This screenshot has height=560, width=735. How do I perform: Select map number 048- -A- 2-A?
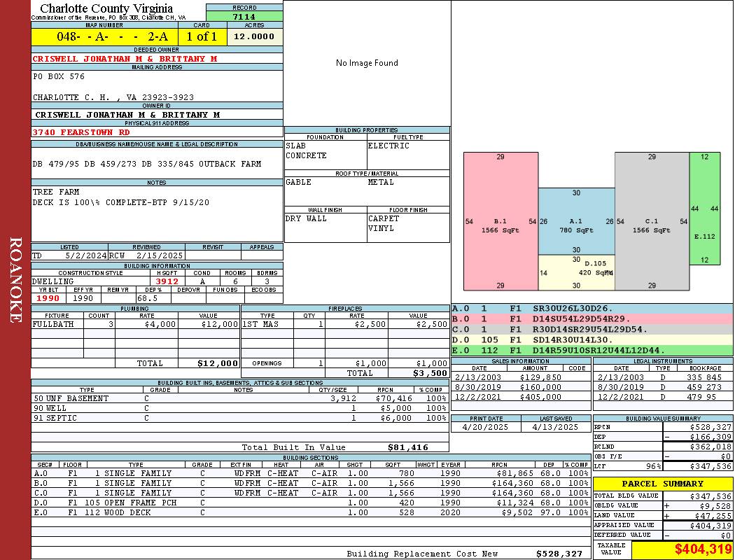coord(111,36)
